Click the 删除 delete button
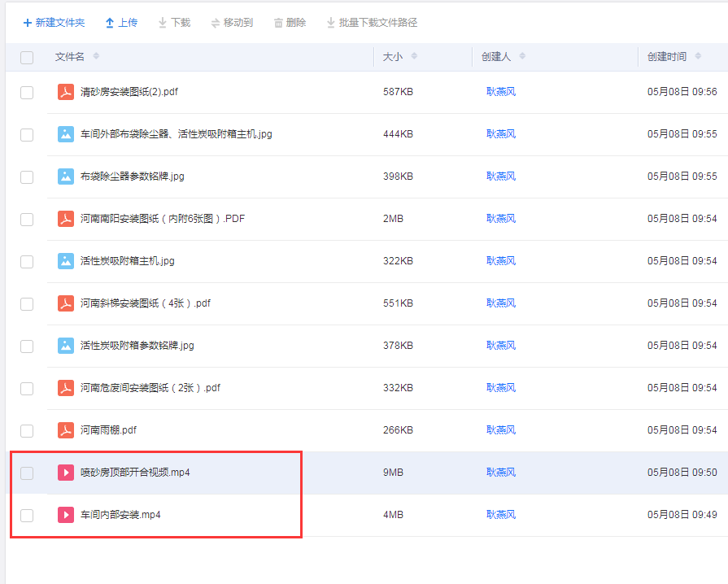Viewport: 728px width, 584px height. coord(290,22)
